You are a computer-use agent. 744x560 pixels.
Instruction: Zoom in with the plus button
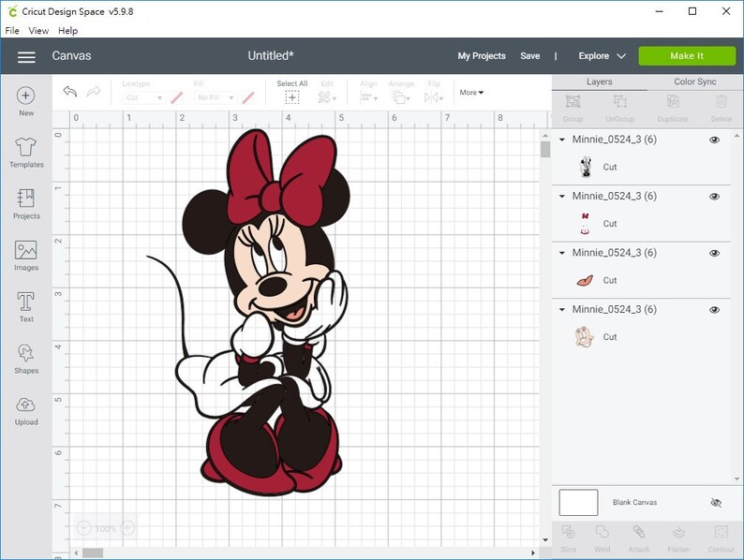(x=127, y=528)
